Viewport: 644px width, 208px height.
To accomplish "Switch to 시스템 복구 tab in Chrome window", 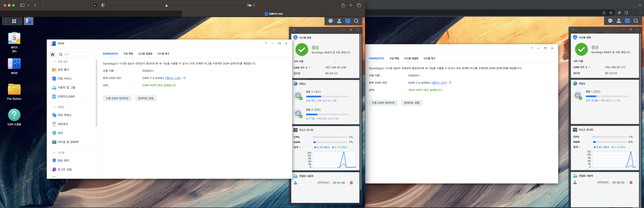I will (x=429, y=59).
